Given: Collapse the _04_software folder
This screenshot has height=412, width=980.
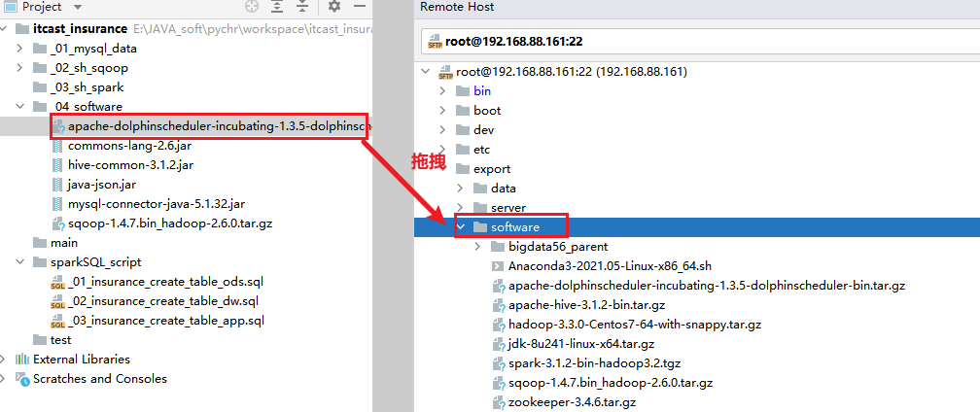Looking at the screenshot, I should click(x=20, y=106).
